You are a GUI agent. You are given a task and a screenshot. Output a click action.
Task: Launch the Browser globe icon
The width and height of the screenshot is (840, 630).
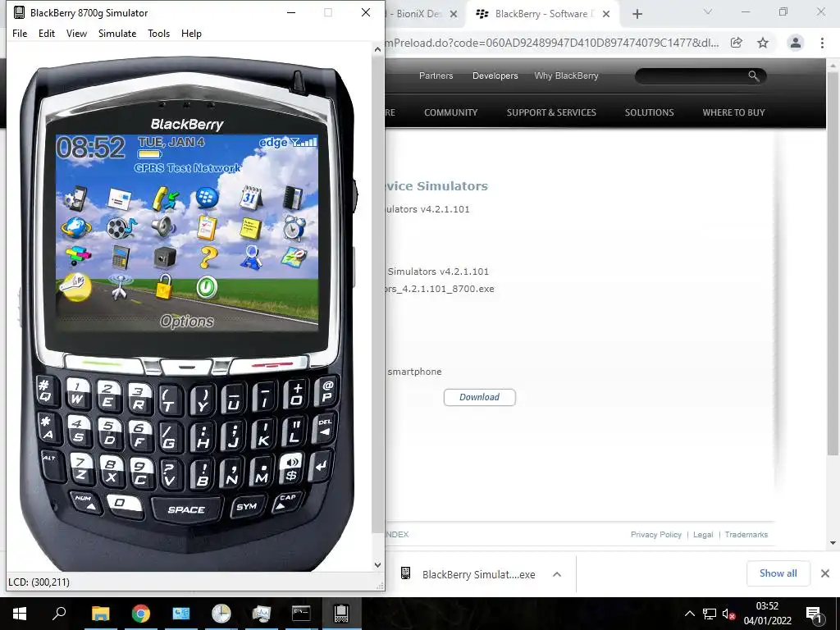[76, 228]
